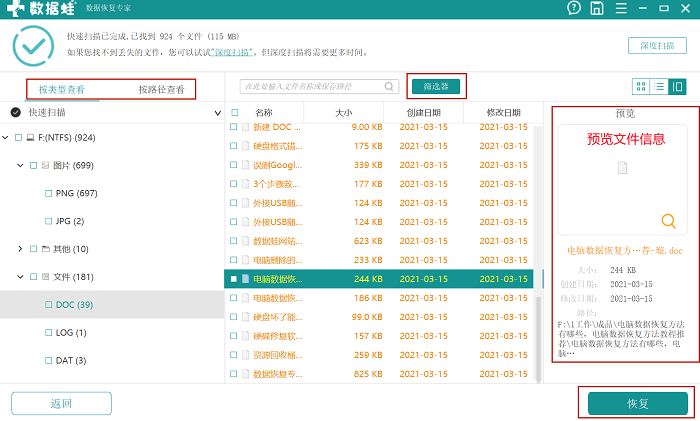Check the JPG (2) checkbox
The width and height of the screenshot is (700, 421).
click(x=48, y=221)
